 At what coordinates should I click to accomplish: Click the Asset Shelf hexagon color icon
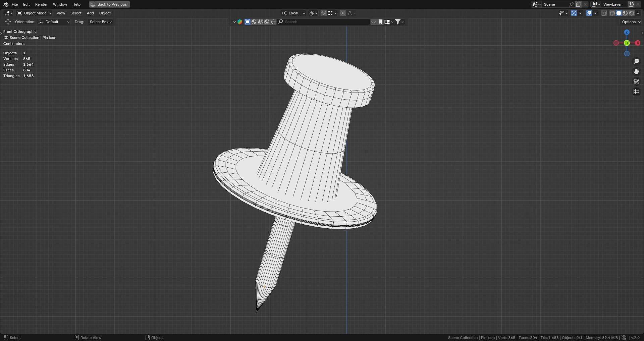pyautogui.click(x=240, y=22)
